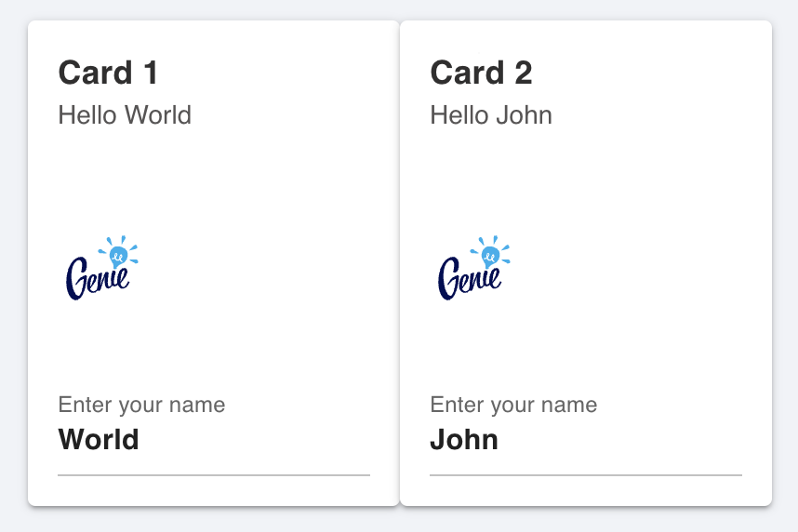Click the Genie script text in Card 2

click(x=470, y=278)
